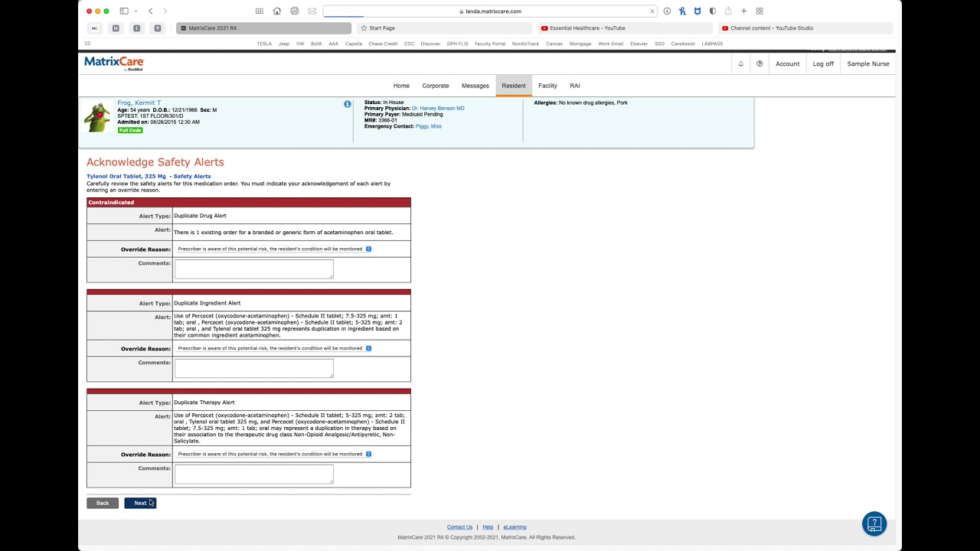
Task: Go to the browser home page
Action: tap(277, 11)
